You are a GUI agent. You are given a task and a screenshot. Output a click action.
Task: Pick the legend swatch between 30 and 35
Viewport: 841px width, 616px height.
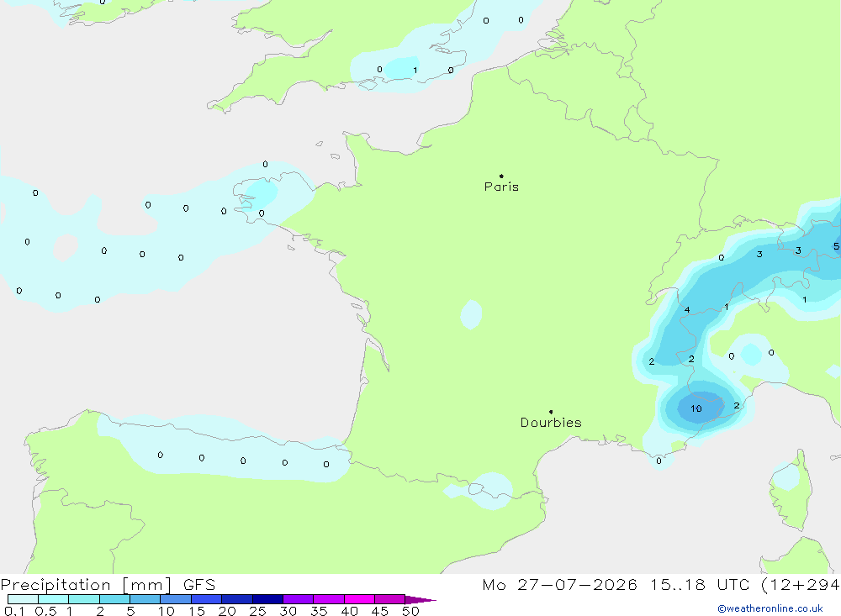point(299,599)
